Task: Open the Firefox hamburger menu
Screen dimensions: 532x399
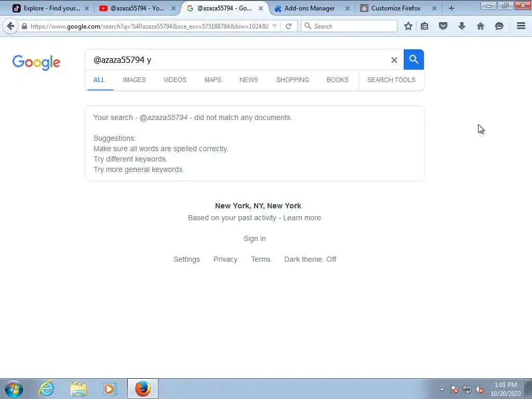Action: [x=521, y=26]
